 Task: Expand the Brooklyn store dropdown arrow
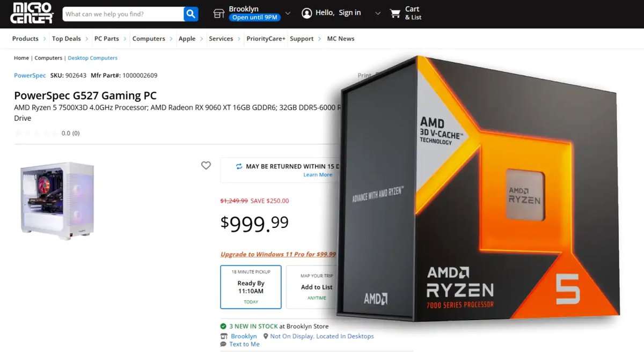288,13
